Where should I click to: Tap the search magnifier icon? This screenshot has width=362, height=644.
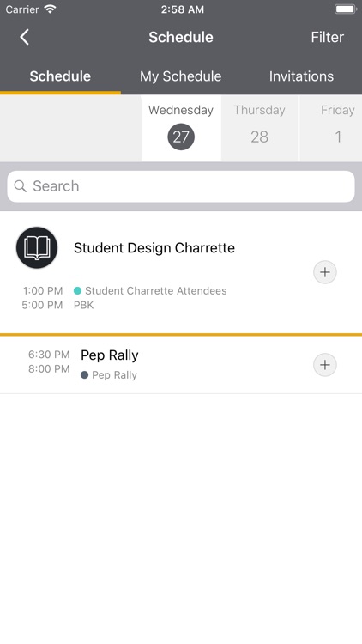click(x=20, y=186)
